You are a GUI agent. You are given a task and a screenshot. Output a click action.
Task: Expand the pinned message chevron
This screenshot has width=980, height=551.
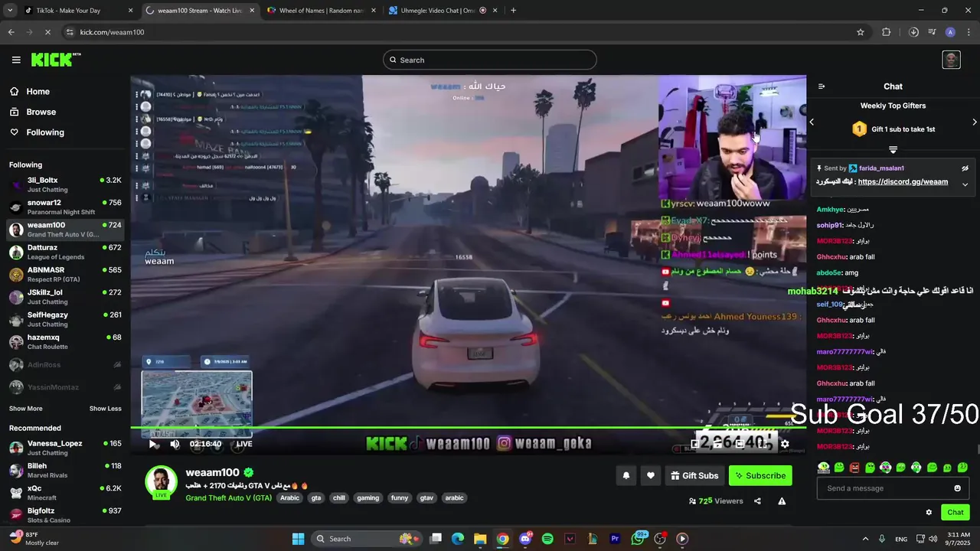[965, 184]
